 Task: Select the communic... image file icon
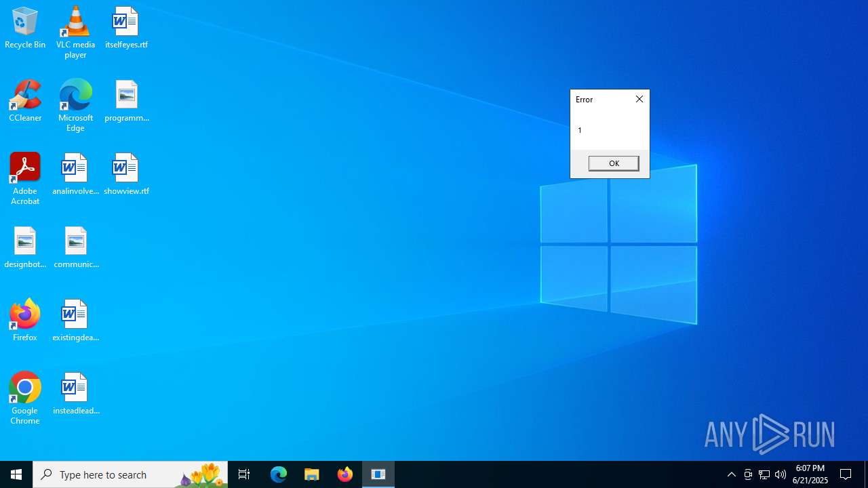point(75,248)
